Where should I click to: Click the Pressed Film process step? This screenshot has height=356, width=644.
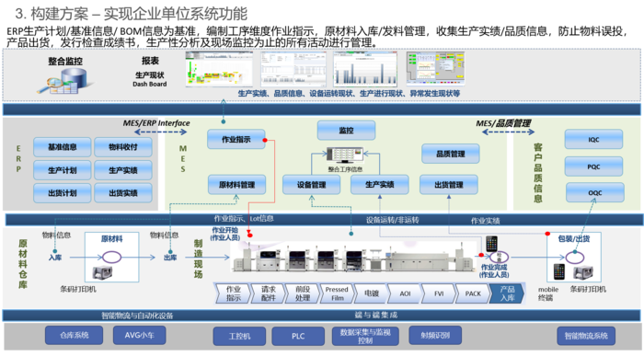[x=337, y=293]
